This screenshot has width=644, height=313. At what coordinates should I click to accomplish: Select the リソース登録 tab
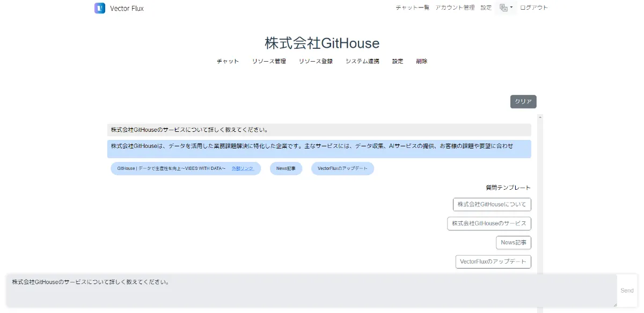(x=316, y=61)
